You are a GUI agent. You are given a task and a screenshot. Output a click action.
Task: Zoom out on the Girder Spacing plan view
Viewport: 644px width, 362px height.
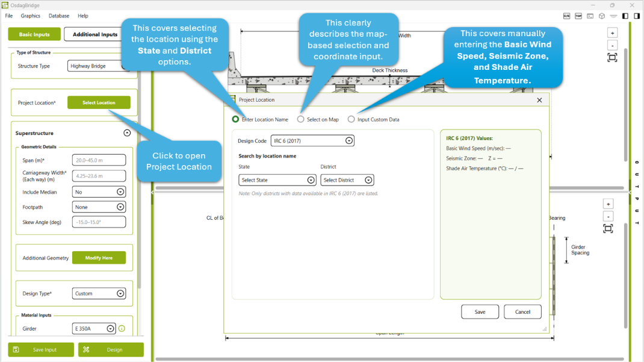[608, 216]
